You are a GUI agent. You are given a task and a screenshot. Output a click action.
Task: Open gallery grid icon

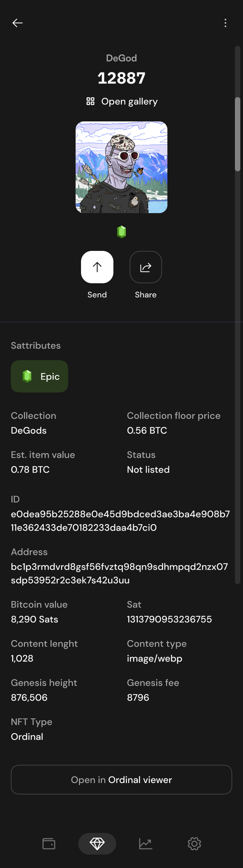click(90, 101)
